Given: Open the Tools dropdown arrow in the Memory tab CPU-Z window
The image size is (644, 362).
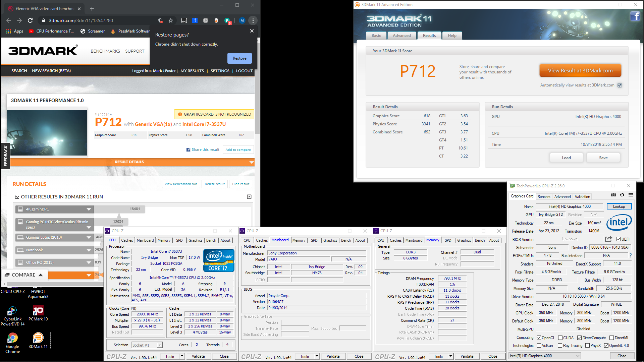Looking at the screenshot, I should (450, 356).
